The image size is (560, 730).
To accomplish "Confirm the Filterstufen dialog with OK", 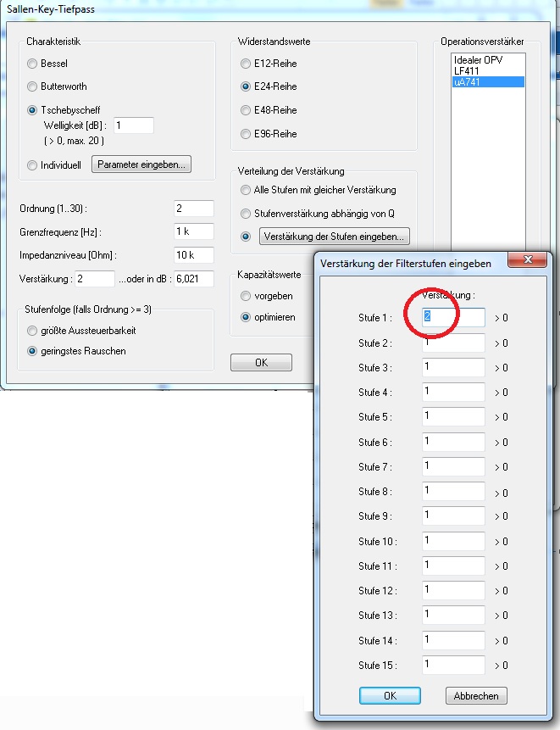I will (x=390, y=695).
